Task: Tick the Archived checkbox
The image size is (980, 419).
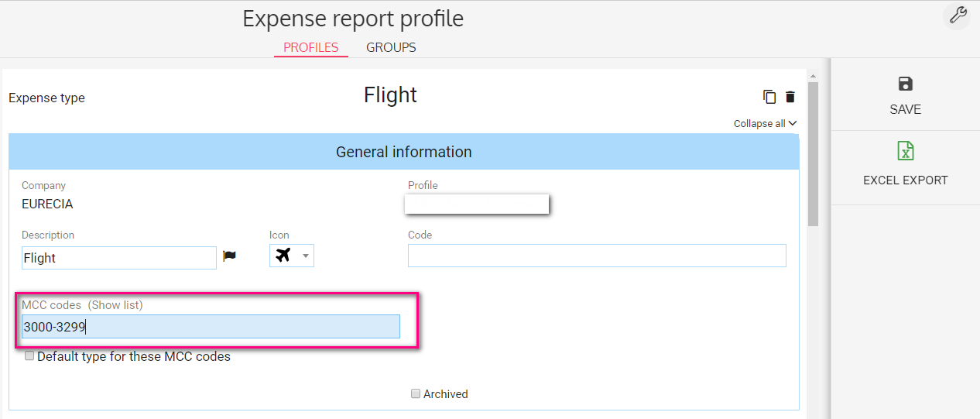Action: [416, 393]
